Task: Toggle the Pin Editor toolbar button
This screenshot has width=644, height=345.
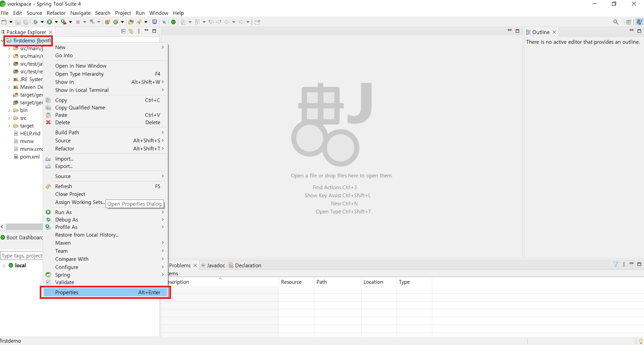Action: (x=258, y=22)
